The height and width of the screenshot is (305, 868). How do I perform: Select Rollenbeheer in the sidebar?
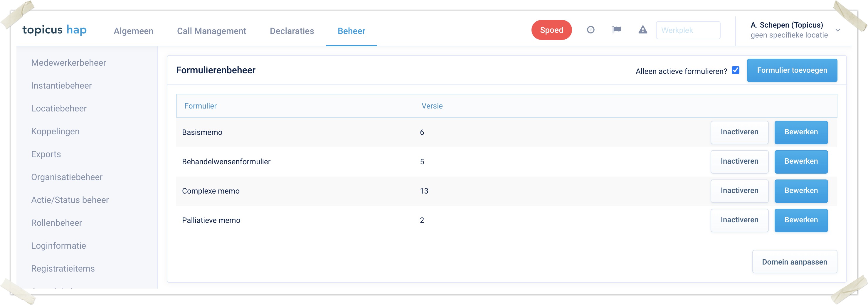(57, 223)
